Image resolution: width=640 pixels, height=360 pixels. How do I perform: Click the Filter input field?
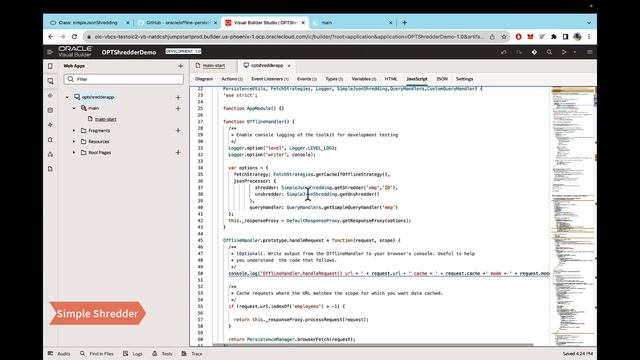coord(124,79)
